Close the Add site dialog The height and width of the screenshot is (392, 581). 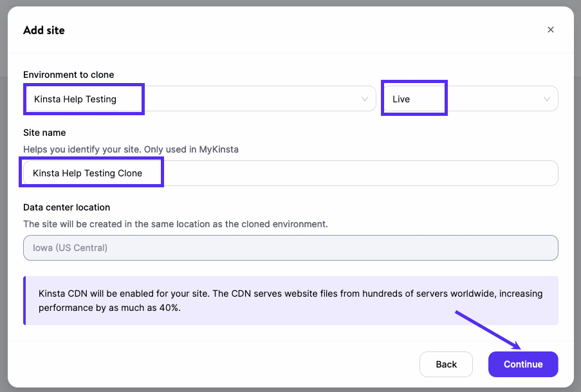click(550, 30)
